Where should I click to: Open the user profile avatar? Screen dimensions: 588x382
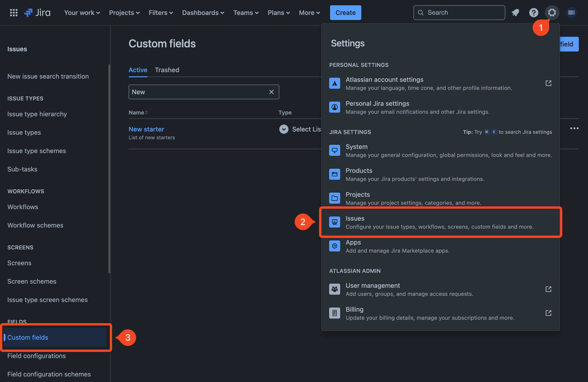click(571, 13)
